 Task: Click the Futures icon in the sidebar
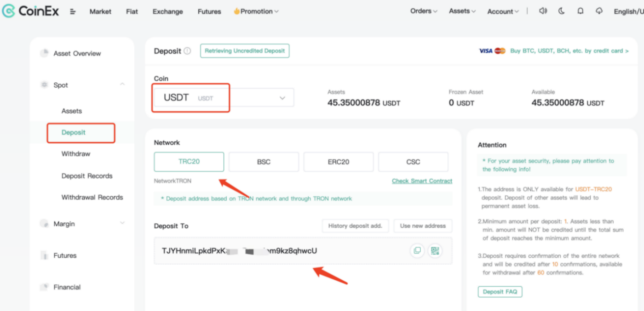44,255
